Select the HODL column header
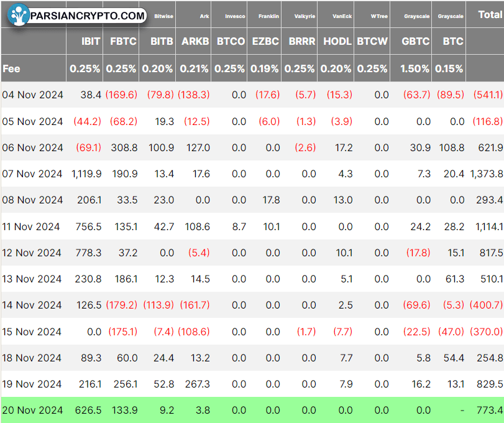Image resolution: width=504 pixels, height=423 pixels. point(337,41)
